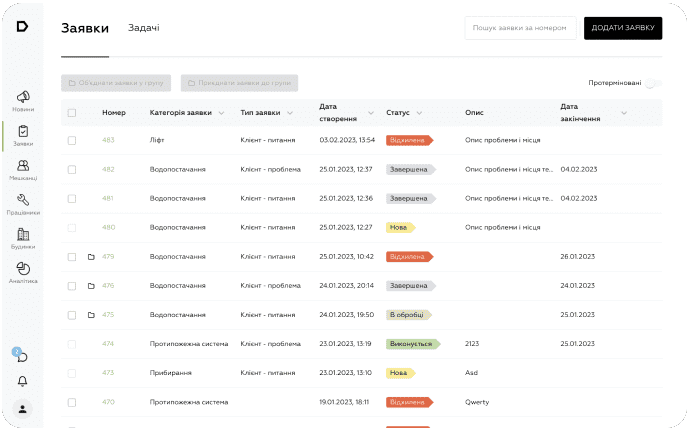
Task: Open request number 473 link
Action: (108, 373)
